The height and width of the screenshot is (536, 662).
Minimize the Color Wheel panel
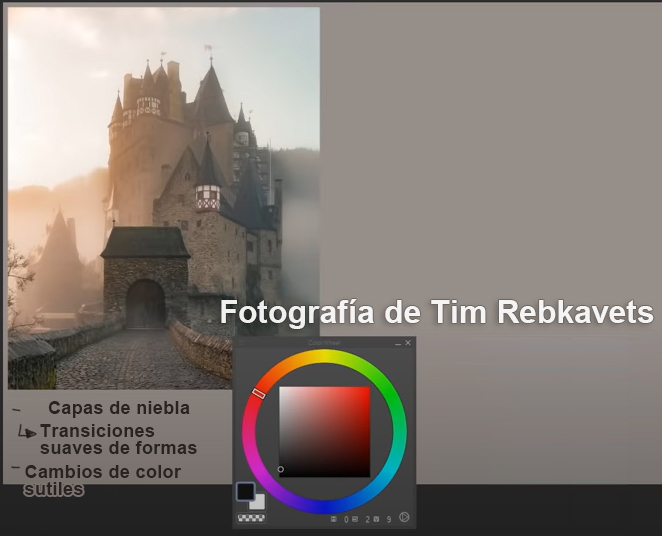(x=397, y=343)
